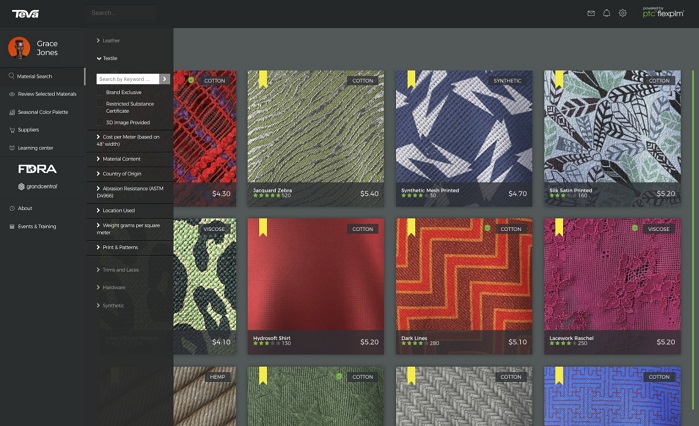Click the Material Search magnifier icon
Image resolution: width=699 pixels, height=426 pixels.
(12, 76)
